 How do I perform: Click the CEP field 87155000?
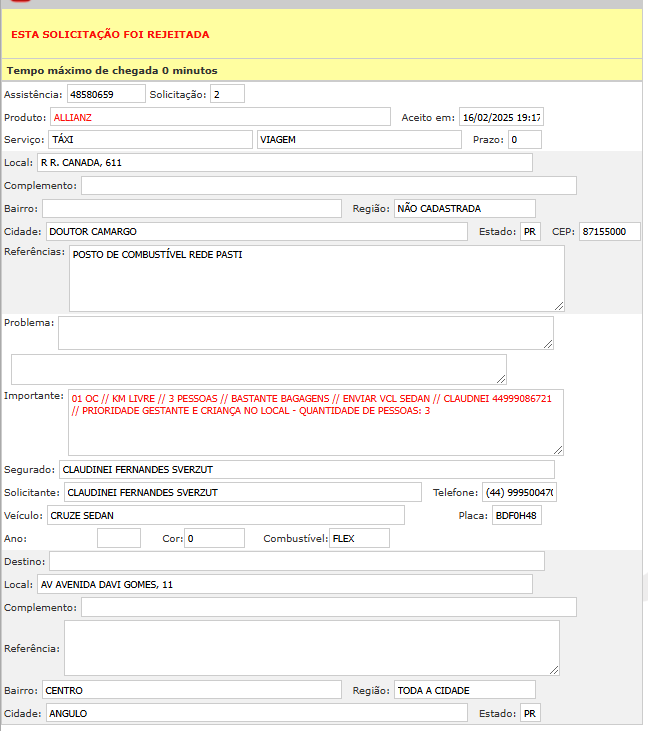click(609, 232)
